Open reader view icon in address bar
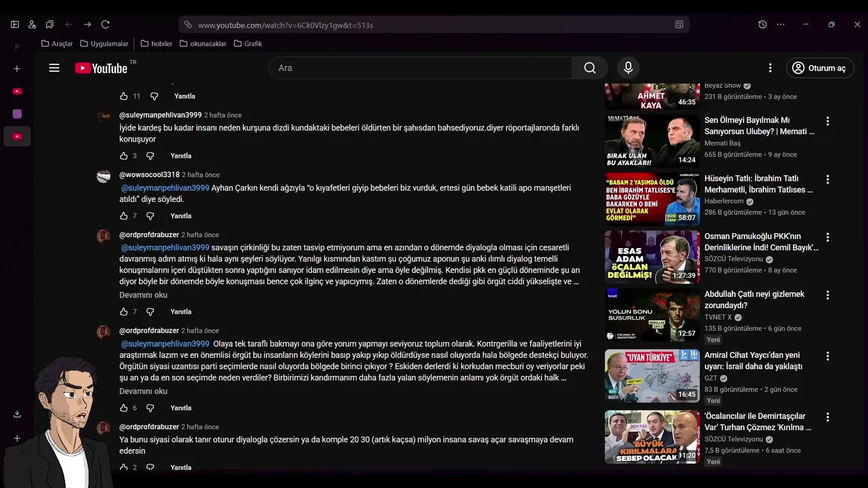This screenshot has width=868, height=488. point(679,24)
